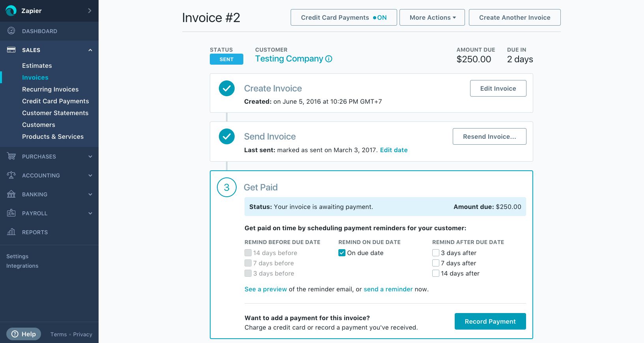Open Recurring Invoices in the sidebar
Screen dimensions: 644x343
pyautogui.click(x=50, y=89)
